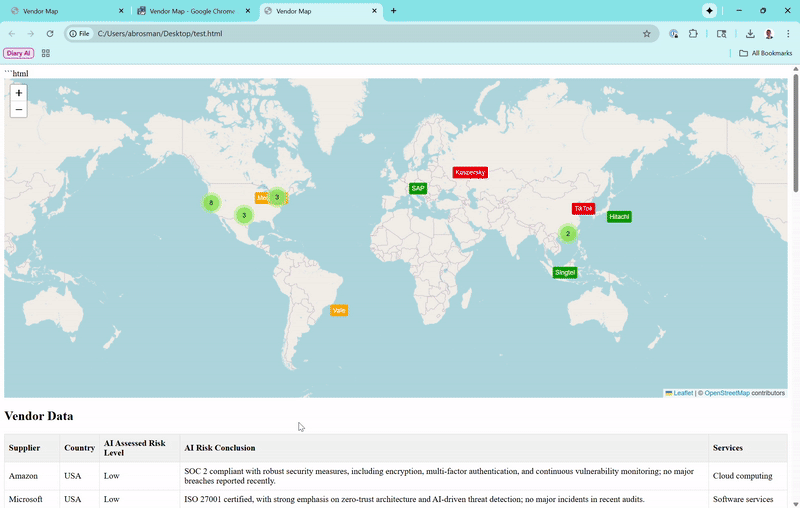Open All Bookmarks folder
The height and width of the screenshot is (508, 800).
point(766,53)
